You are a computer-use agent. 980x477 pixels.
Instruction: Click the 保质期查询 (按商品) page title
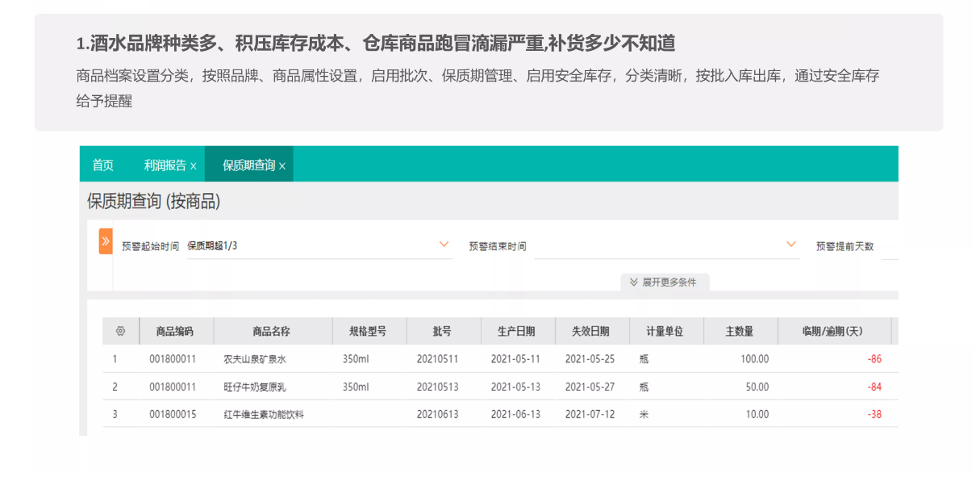coord(153,201)
